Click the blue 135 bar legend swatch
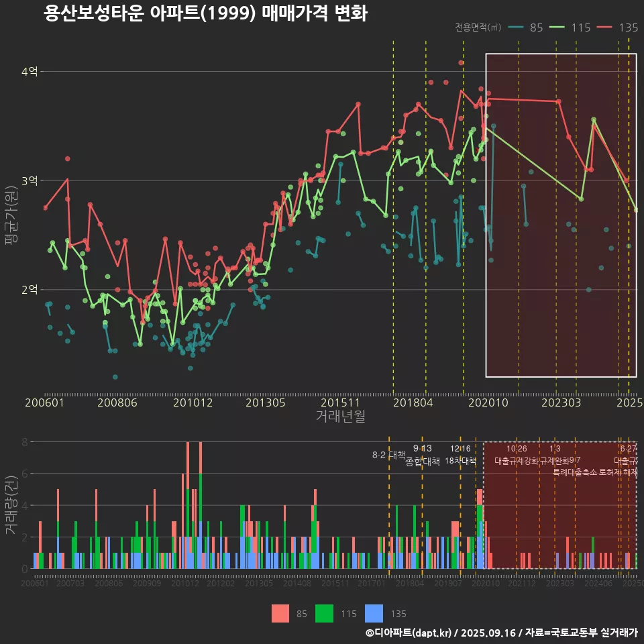Screen dimensions: 644x644 pos(374,613)
